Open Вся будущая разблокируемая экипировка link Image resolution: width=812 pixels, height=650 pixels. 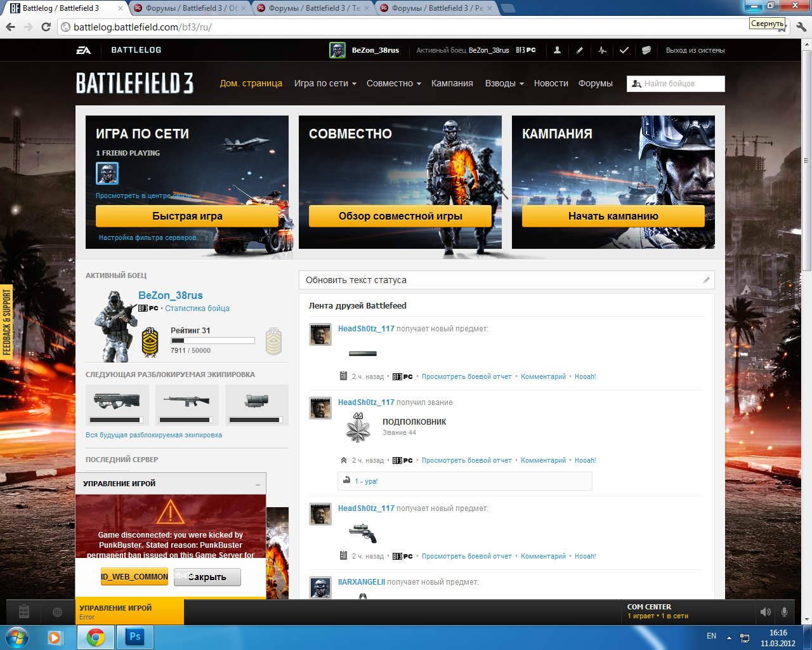154,435
